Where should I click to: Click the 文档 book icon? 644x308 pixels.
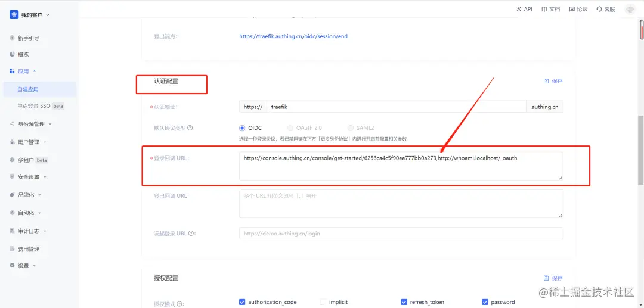[x=544, y=9]
